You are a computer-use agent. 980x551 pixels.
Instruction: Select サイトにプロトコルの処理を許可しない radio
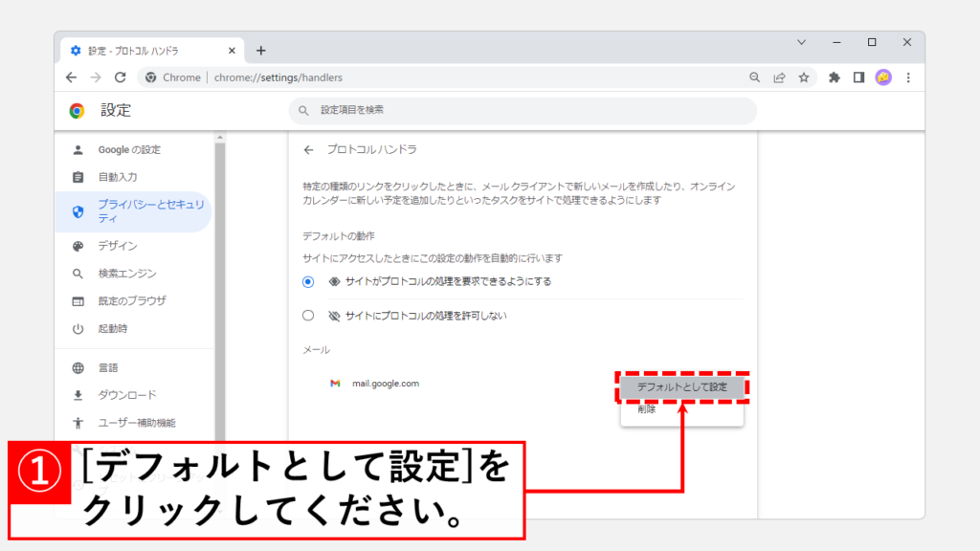(x=308, y=316)
